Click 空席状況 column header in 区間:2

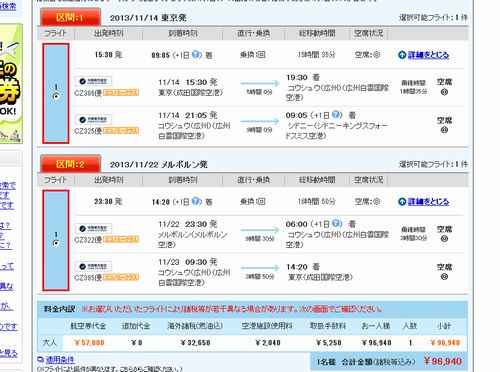(368, 180)
